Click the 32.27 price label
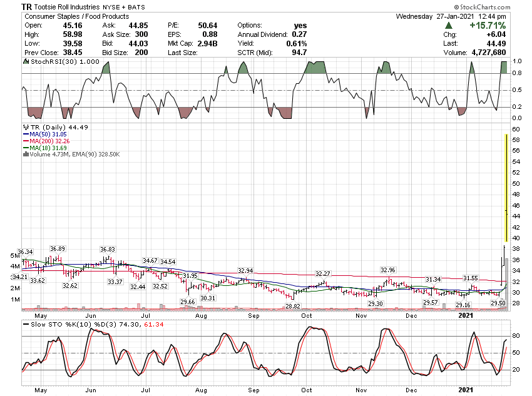Screen dimensions: 532x396 (x=323, y=273)
